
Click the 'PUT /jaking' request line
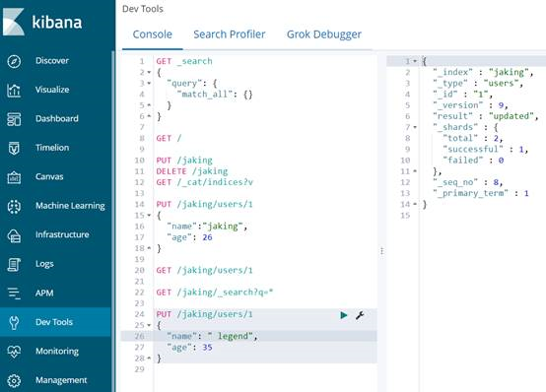pos(184,161)
